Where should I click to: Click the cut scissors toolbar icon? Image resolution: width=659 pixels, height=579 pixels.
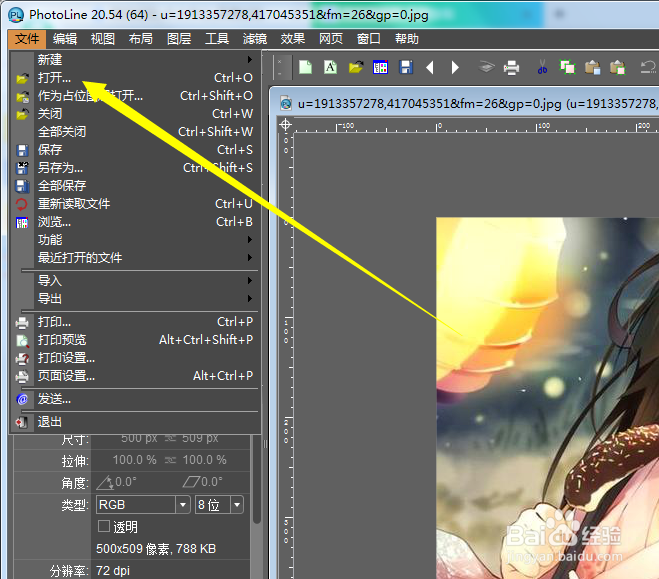click(542, 67)
